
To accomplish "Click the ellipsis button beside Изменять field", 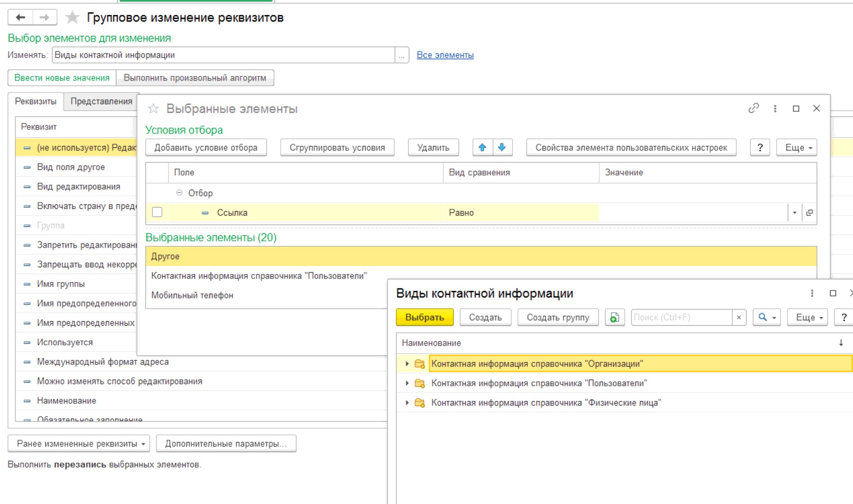I will pos(402,55).
